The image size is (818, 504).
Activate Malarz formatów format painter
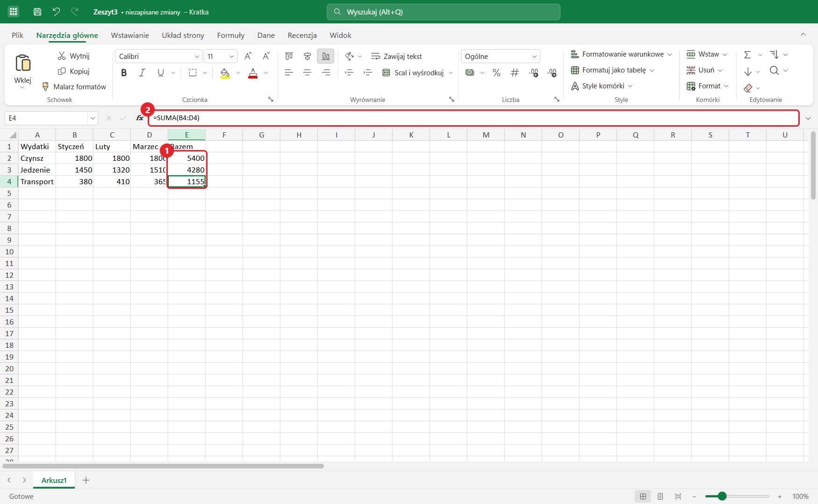[74, 86]
